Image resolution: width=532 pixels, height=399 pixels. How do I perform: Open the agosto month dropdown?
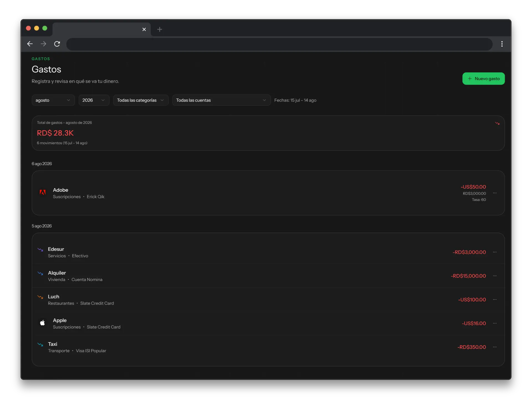pos(53,100)
